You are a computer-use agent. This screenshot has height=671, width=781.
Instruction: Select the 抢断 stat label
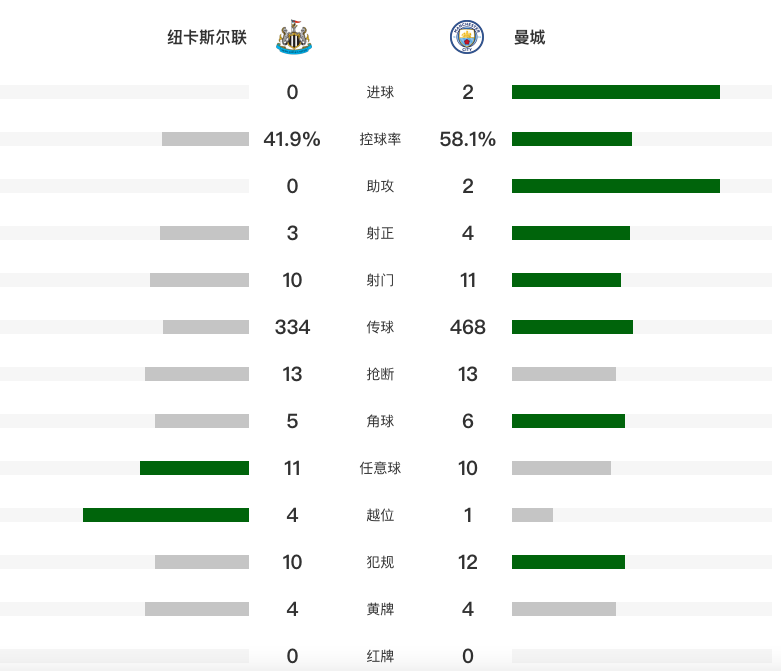click(380, 374)
